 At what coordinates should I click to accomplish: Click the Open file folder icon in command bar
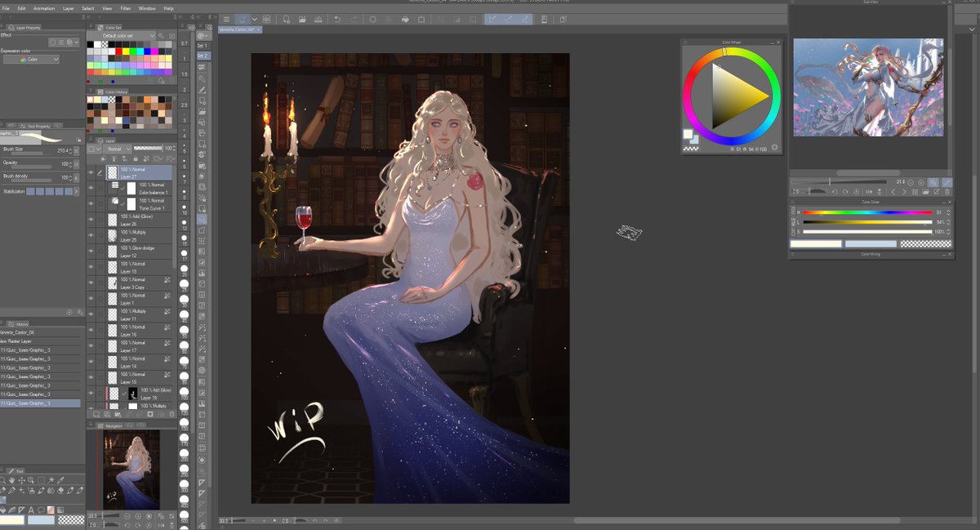[x=302, y=19]
